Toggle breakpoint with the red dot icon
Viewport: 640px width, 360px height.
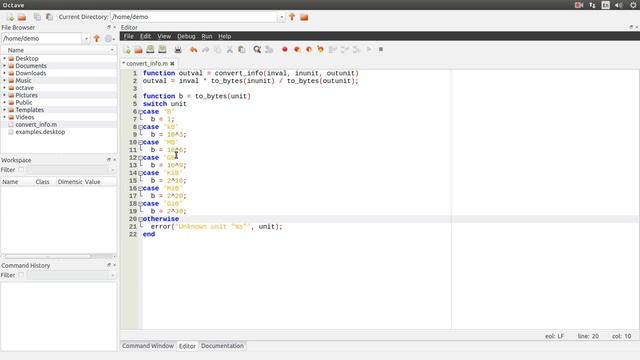(284, 49)
